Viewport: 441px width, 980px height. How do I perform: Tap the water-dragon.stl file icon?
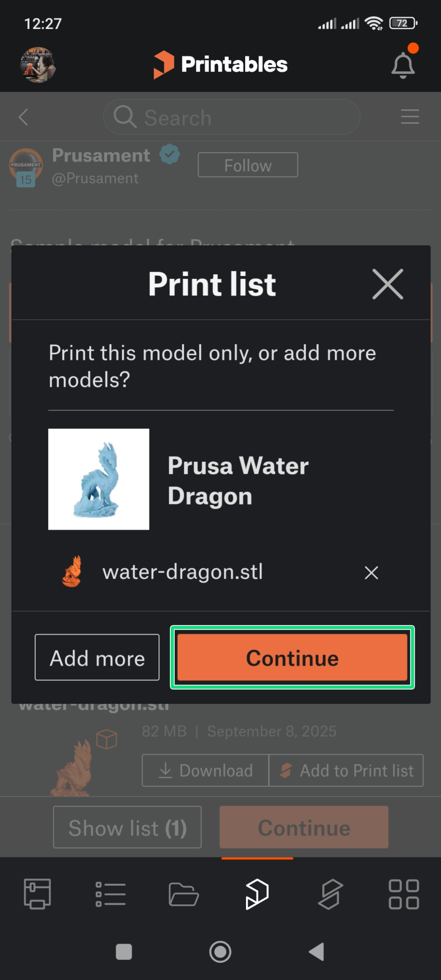(x=72, y=572)
